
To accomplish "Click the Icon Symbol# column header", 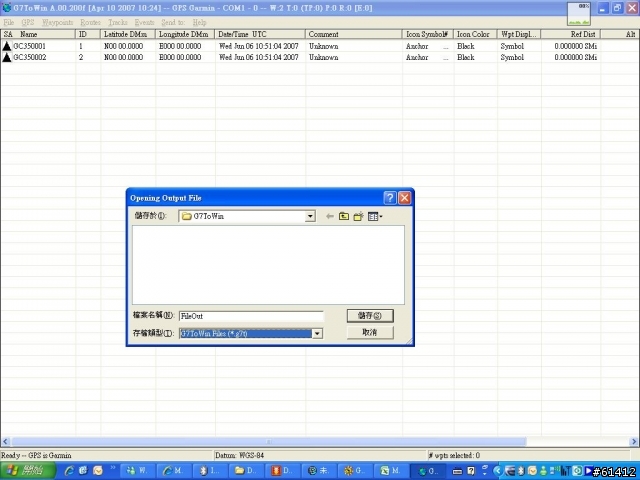I will [428, 34].
